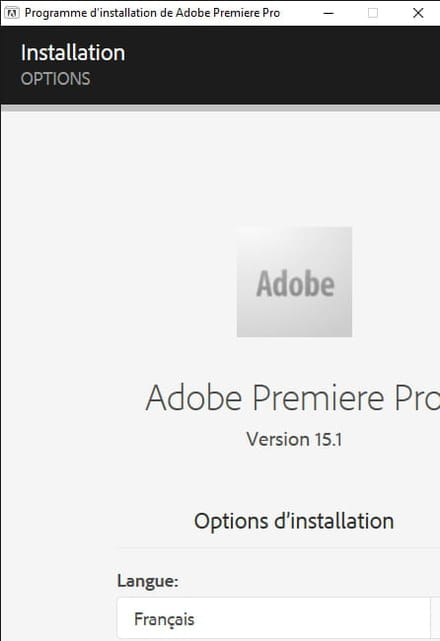The width and height of the screenshot is (440, 641).
Task: Click the Adobe wordmark inside the logo
Action: click(295, 283)
